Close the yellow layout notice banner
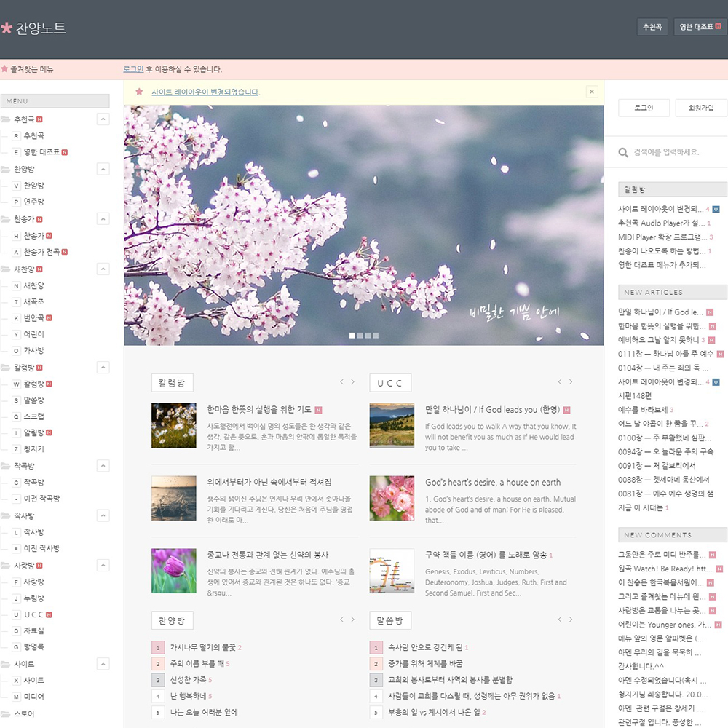 (x=592, y=92)
